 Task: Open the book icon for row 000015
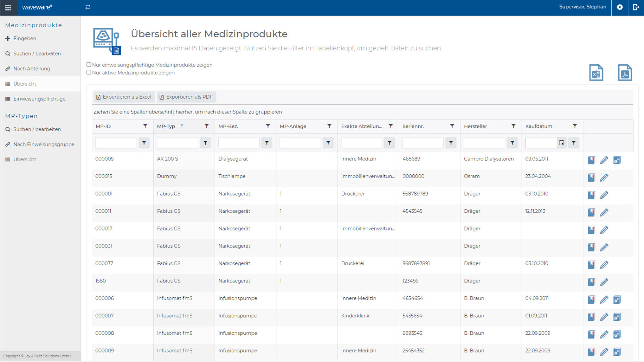[x=591, y=177]
